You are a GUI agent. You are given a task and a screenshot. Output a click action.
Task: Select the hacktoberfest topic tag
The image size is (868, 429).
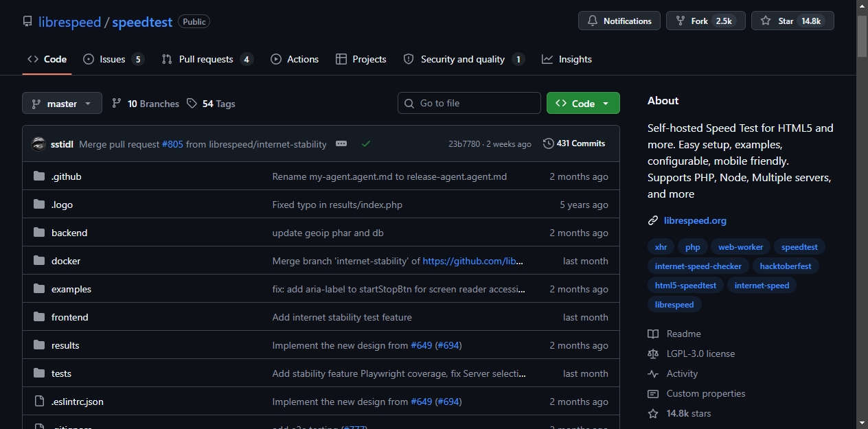[786, 266]
